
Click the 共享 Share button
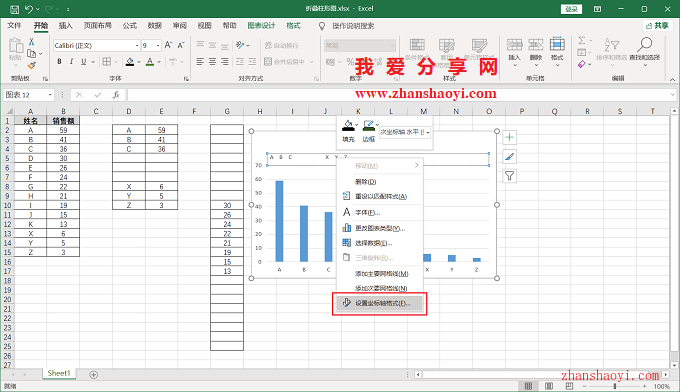(x=657, y=26)
